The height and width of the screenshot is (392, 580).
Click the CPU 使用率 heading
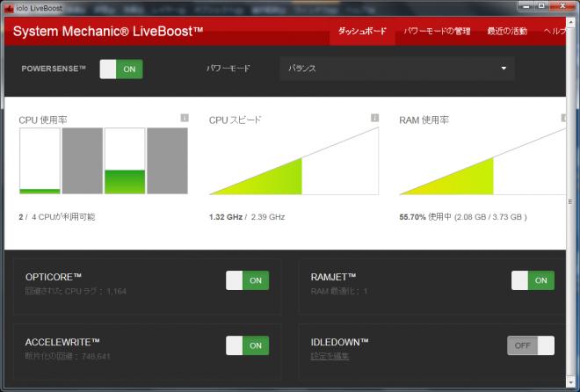pos(43,120)
